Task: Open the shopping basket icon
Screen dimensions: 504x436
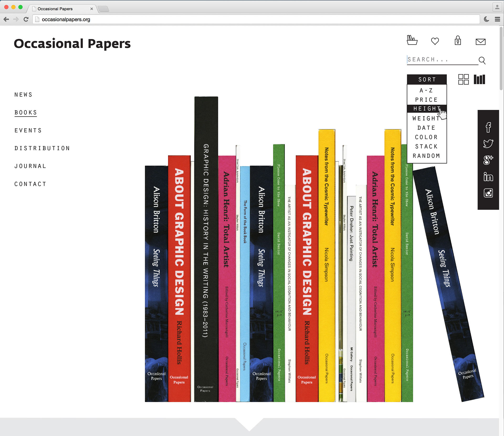Action: pos(412,40)
